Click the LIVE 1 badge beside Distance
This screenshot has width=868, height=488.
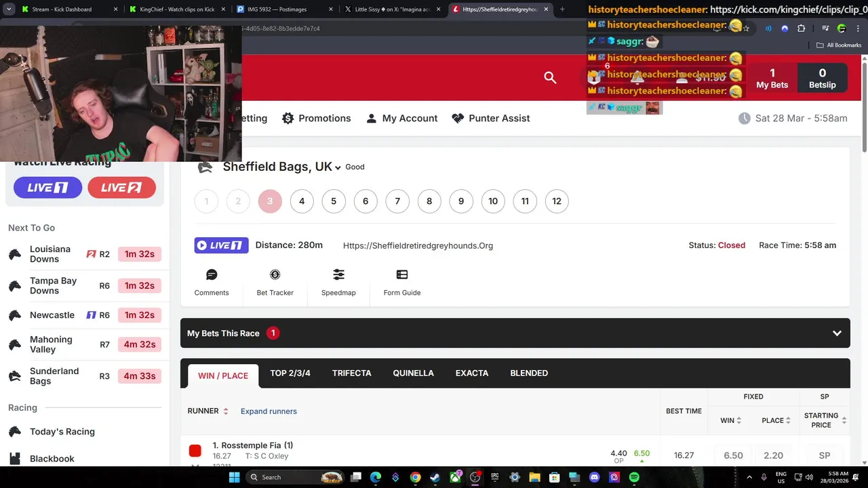click(x=221, y=245)
